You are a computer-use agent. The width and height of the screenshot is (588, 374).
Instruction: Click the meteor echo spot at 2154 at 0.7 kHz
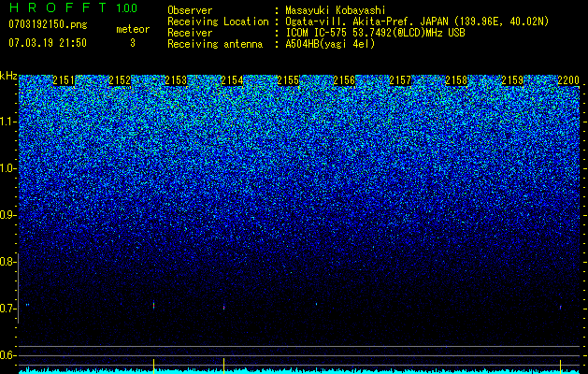click(x=223, y=307)
